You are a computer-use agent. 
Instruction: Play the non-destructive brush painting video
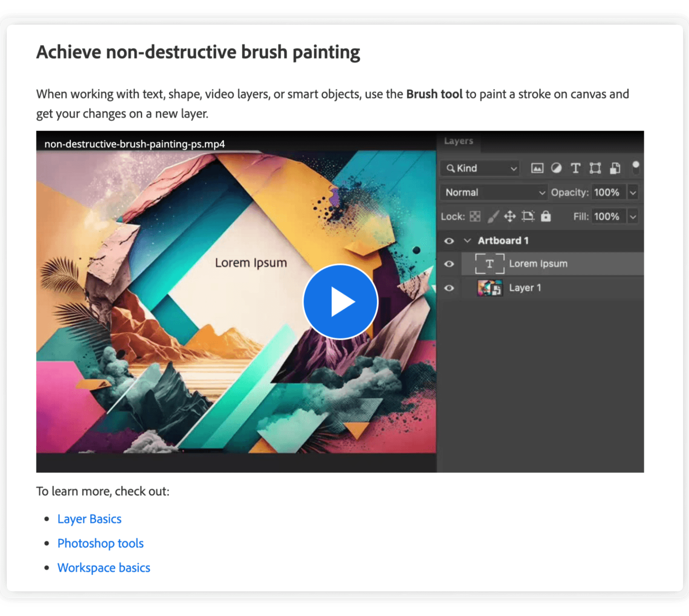tap(340, 302)
